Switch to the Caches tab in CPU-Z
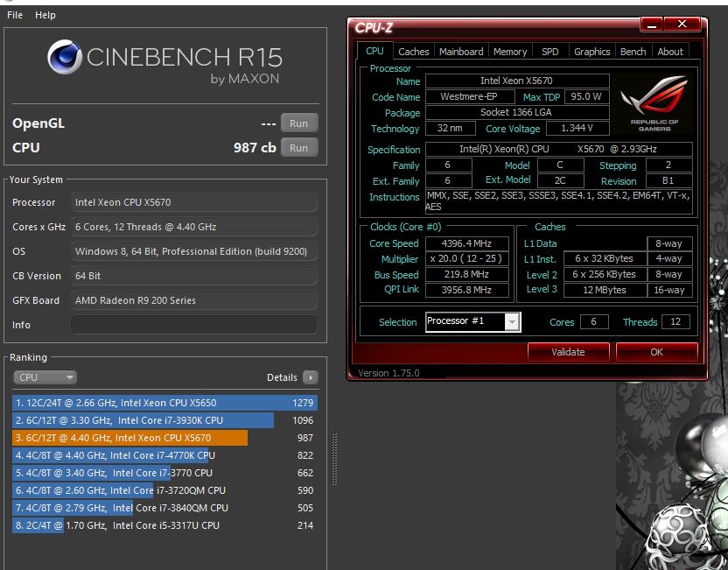The width and height of the screenshot is (728, 570). pos(414,52)
